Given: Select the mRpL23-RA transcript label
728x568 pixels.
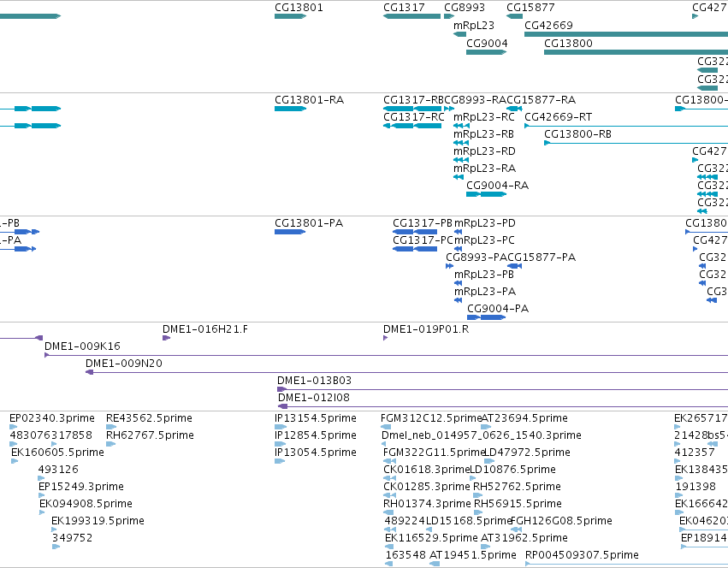Looking at the screenshot, I should [x=485, y=169].
